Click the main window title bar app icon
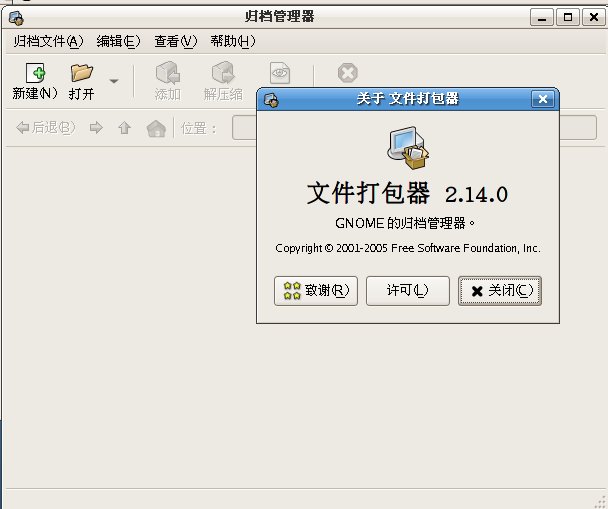Viewport: 608px width, 509px height. click(x=16, y=18)
